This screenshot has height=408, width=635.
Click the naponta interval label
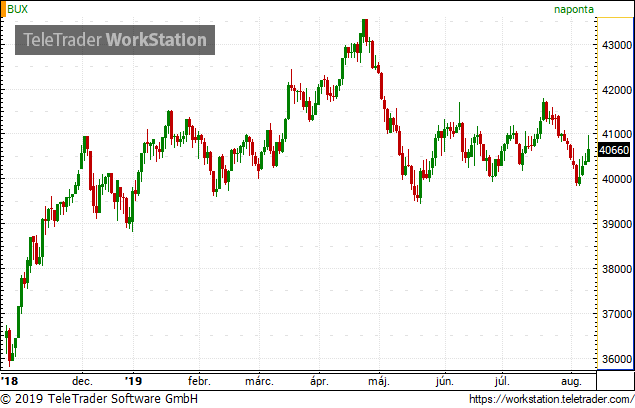[x=574, y=9]
